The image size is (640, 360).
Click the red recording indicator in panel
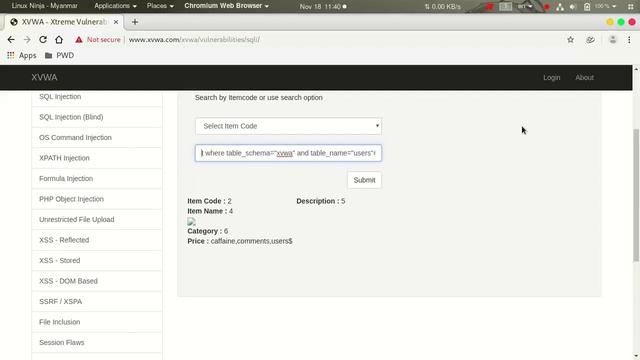click(547, 7)
